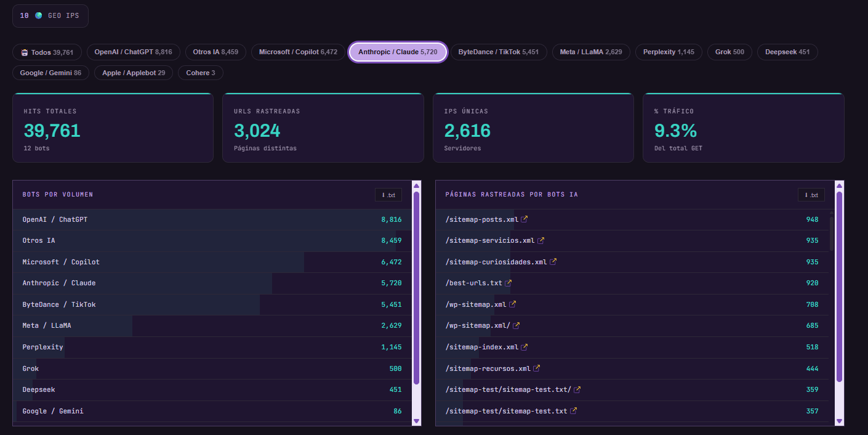This screenshot has width=868, height=435.
Task: Filter by Deepseek 451
Action: [787, 52]
